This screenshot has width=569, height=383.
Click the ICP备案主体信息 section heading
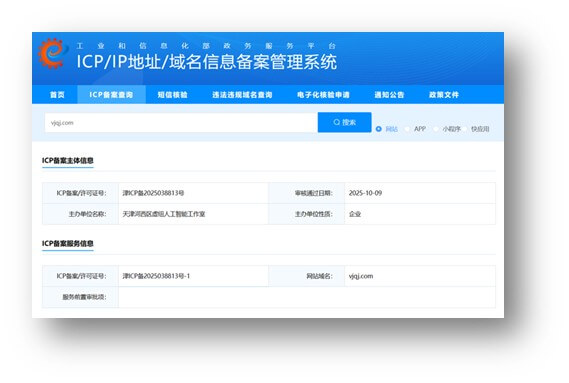(x=67, y=160)
